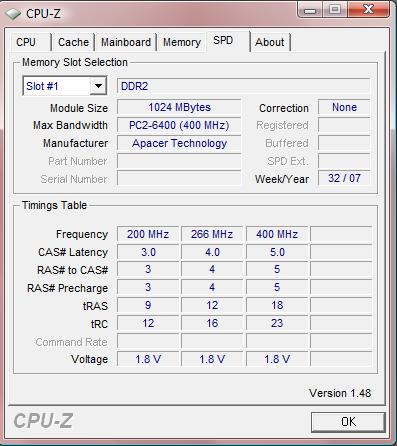The width and height of the screenshot is (397, 446).
Task: Click the 200 MHz frequency cell
Action: pyautogui.click(x=148, y=234)
